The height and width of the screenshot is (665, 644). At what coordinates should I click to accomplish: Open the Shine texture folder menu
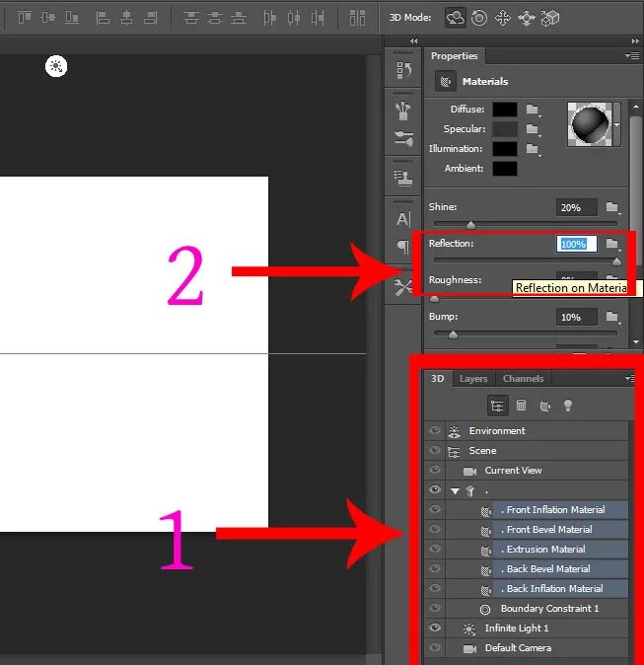click(612, 207)
